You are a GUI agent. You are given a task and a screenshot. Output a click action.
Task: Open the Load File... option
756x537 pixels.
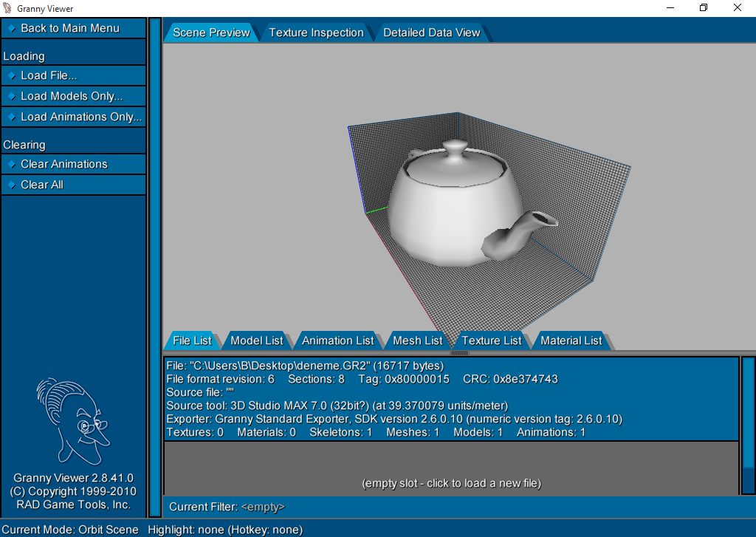pyautogui.click(x=74, y=75)
